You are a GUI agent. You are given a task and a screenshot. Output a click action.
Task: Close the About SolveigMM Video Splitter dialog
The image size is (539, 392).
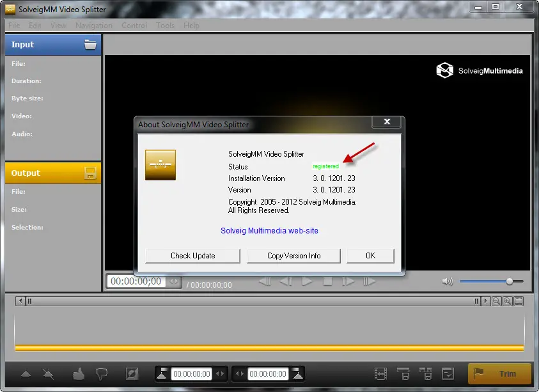tap(387, 122)
